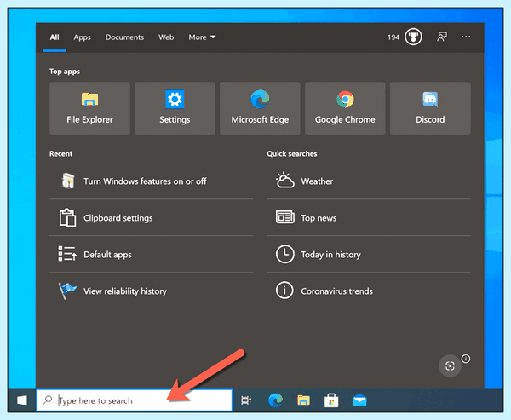Screen dimensions: 511x420
Task: Open Top news quick search
Action: click(369, 218)
